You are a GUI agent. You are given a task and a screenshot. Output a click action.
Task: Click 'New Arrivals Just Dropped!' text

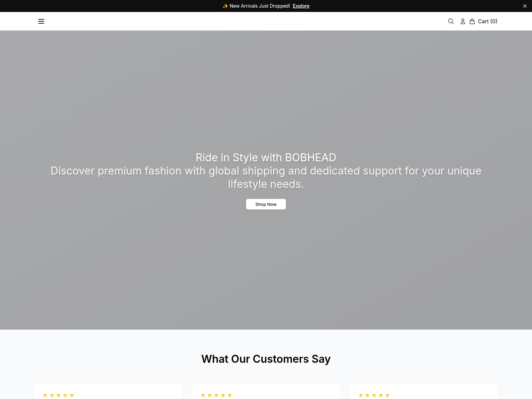click(260, 6)
